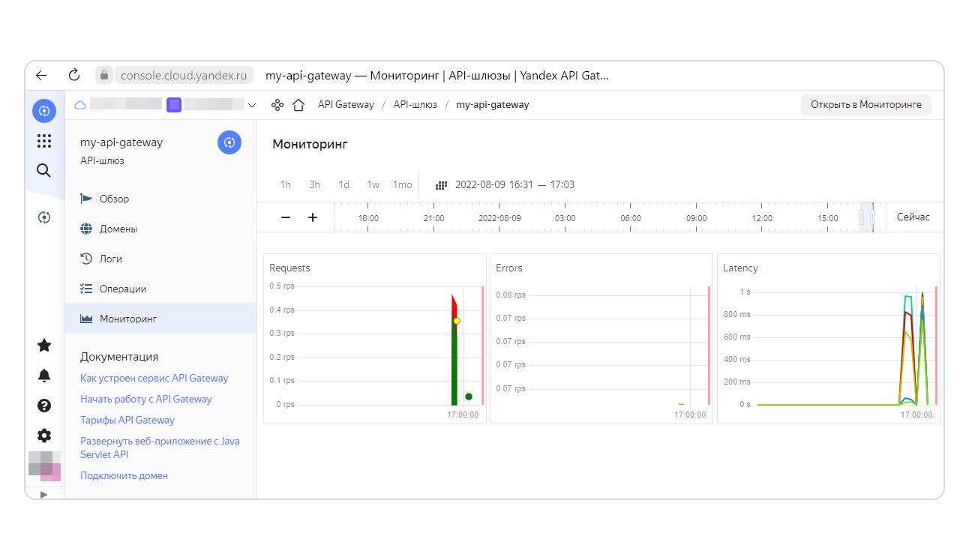Click the Открыть в Мониторинге button

[x=866, y=105]
